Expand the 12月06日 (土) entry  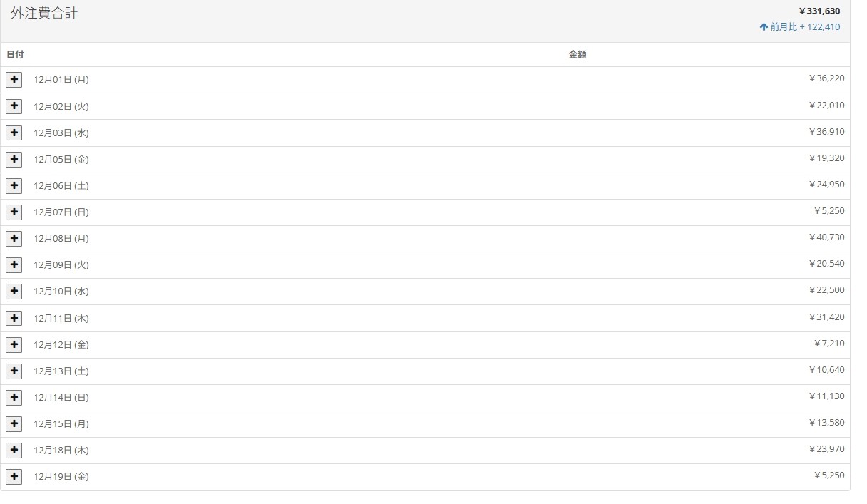click(14, 185)
